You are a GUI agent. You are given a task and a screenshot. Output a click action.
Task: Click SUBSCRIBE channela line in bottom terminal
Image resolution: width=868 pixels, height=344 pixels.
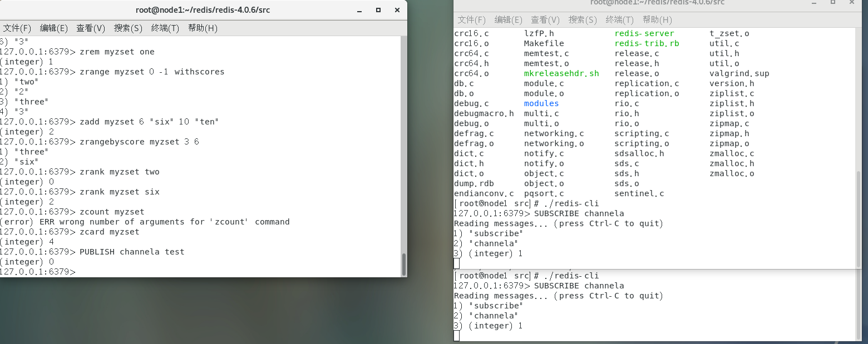(539, 286)
